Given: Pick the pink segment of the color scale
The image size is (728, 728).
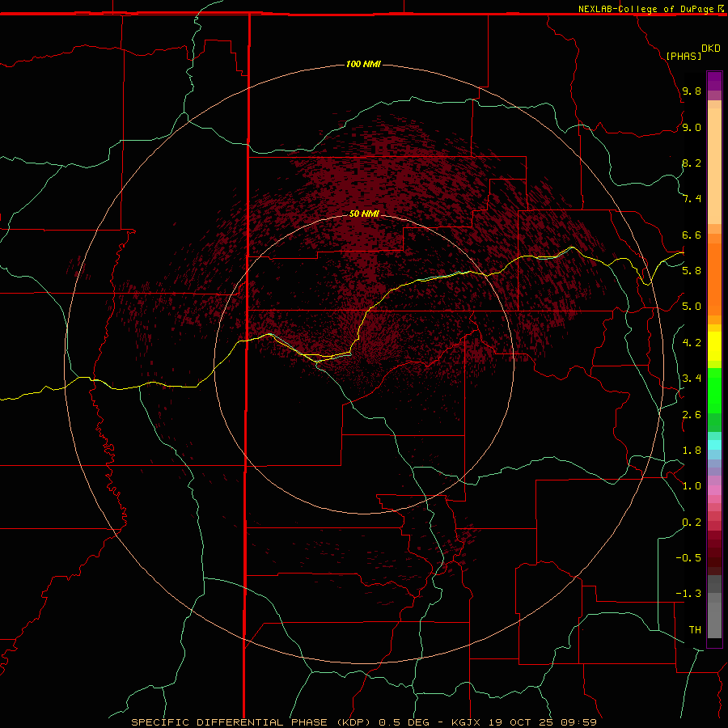Looking at the screenshot, I should click(714, 490).
